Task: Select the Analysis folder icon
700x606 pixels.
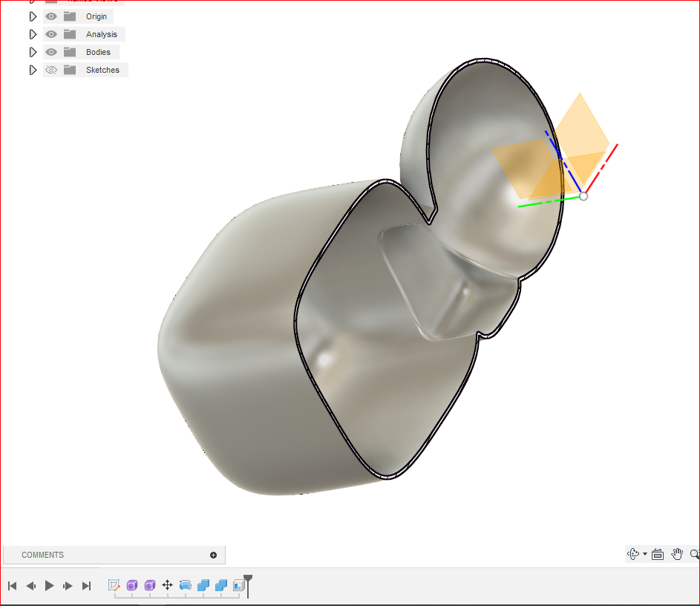Action: [70, 34]
